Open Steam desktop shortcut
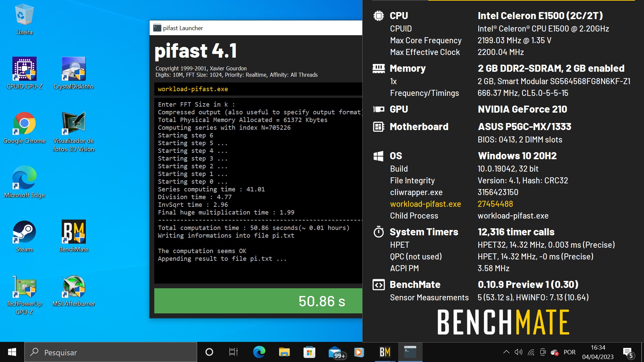 (24, 236)
